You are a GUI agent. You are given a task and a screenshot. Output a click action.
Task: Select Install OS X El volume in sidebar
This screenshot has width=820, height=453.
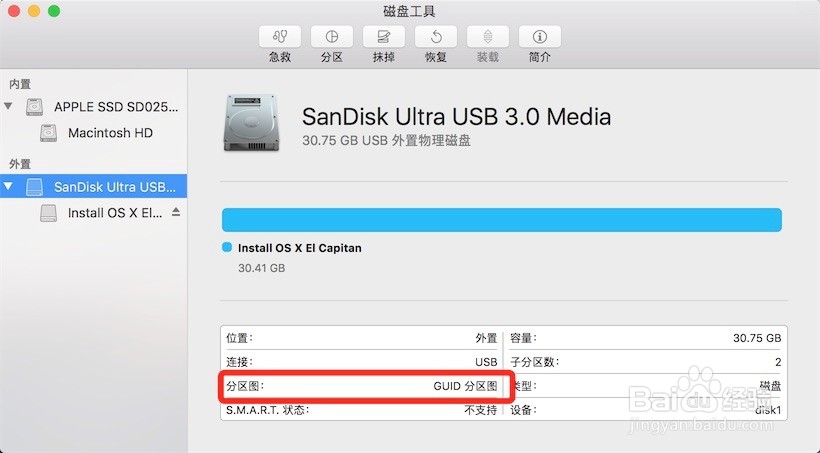(114, 212)
